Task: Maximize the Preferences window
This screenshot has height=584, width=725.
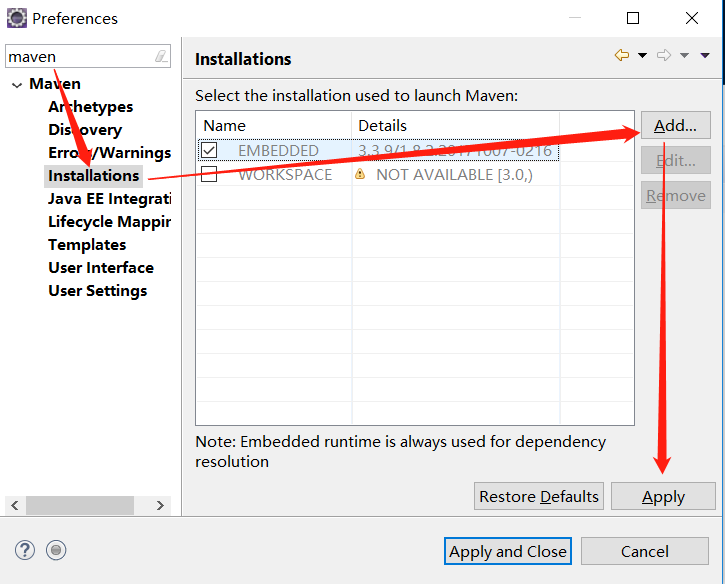Action: coord(633,18)
